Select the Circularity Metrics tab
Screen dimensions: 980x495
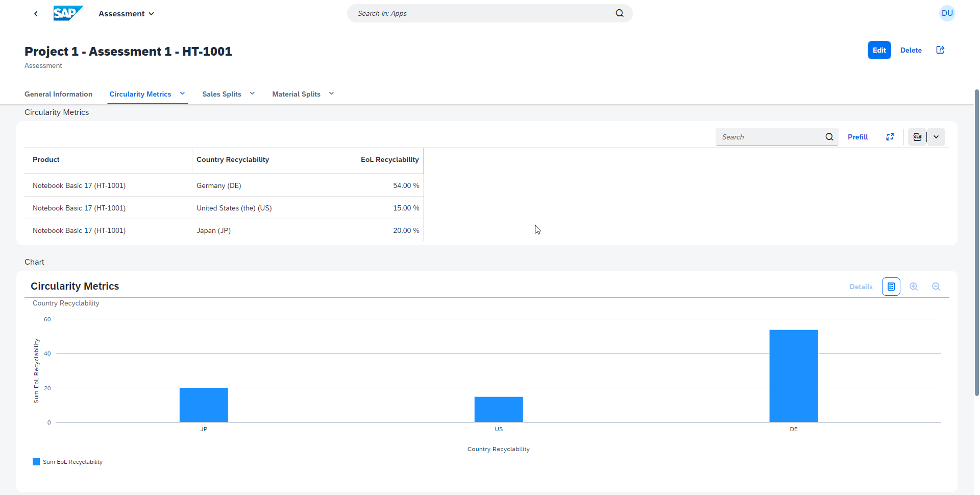click(x=140, y=94)
